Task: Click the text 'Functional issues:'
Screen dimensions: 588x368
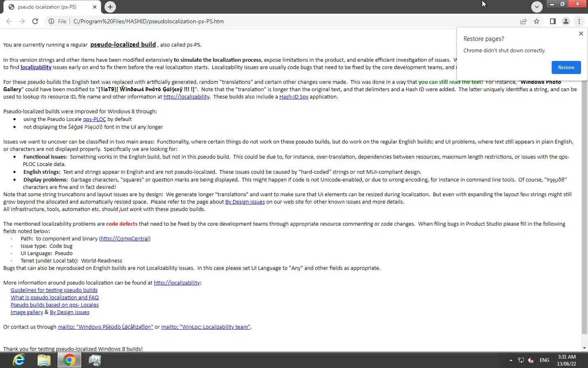Action: pos(45,157)
